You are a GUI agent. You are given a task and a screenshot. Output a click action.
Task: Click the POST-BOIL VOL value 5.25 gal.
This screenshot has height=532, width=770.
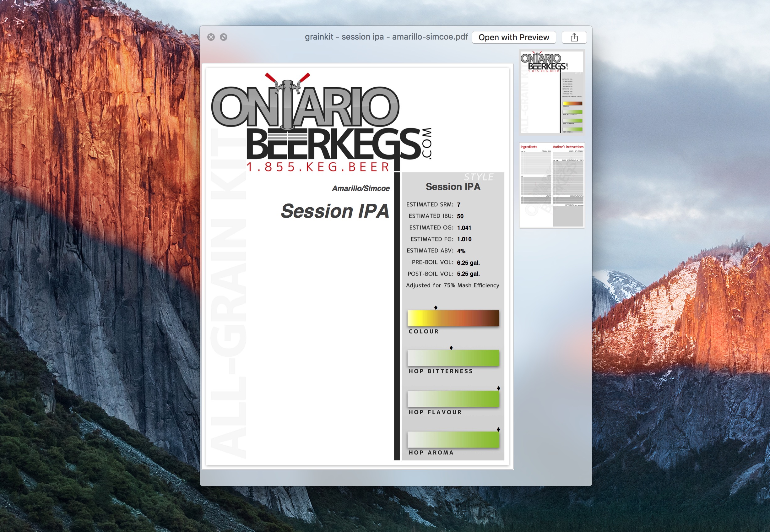point(468,274)
